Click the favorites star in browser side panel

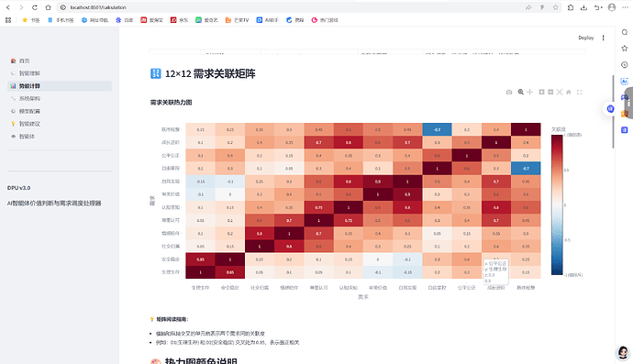tap(625, 49)
